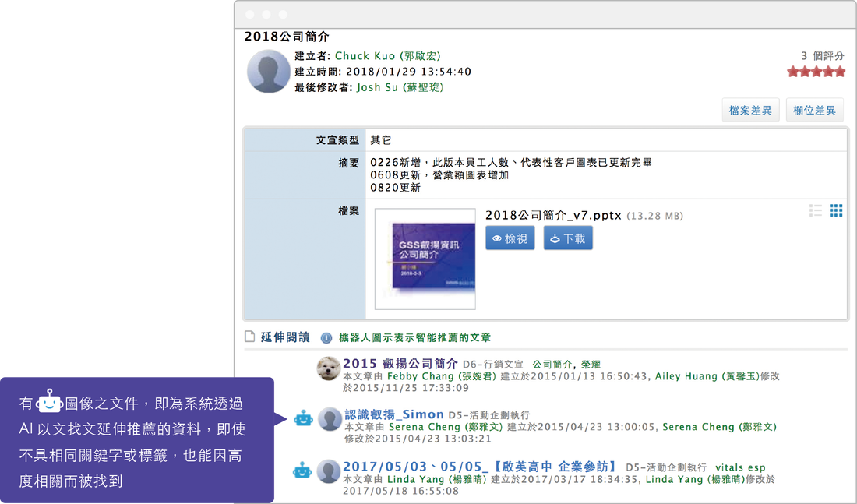Click the robot icon beside 2017/05/03 article
The height and width of the screenshot is (504, 857).
(302, 470)
